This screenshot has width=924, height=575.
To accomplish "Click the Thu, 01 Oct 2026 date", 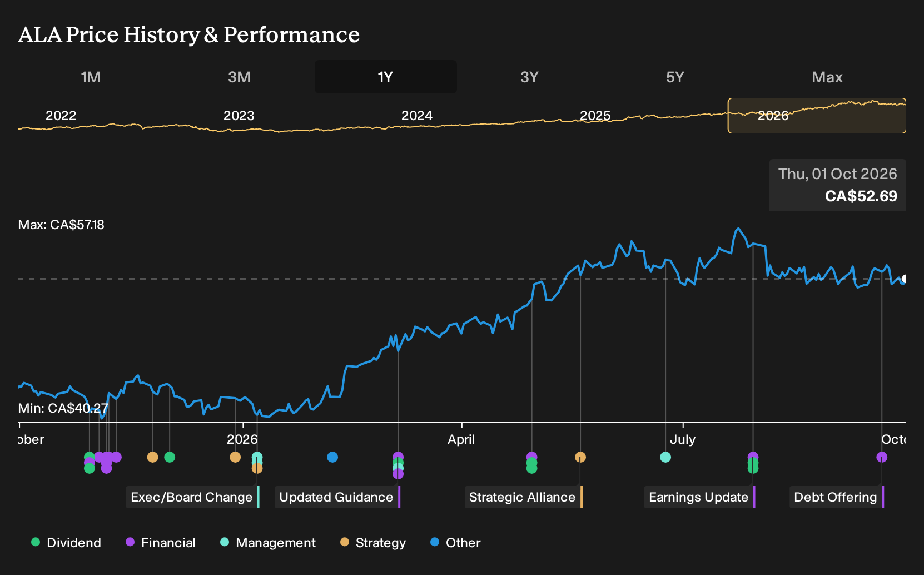I will click(x=838, y=174).
